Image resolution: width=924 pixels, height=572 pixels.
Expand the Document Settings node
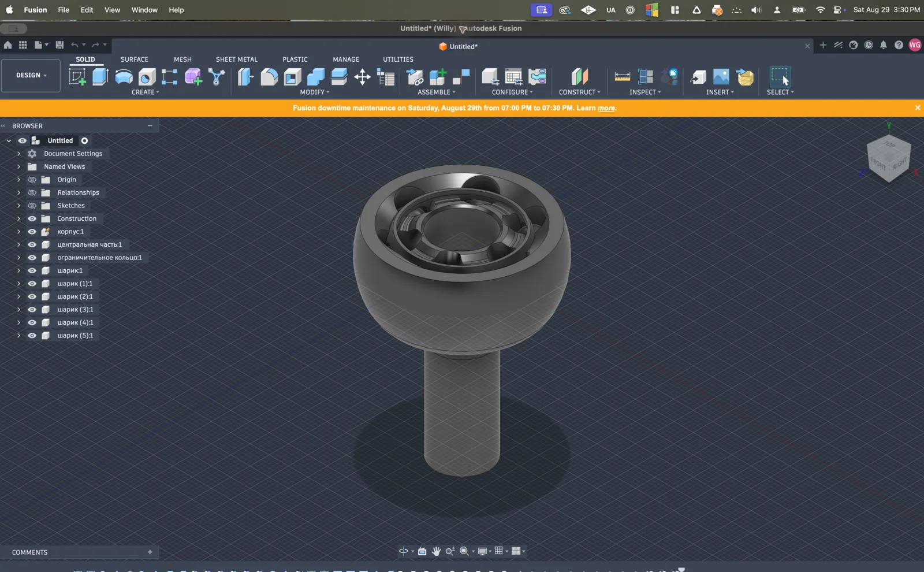[x=18, y=154]
